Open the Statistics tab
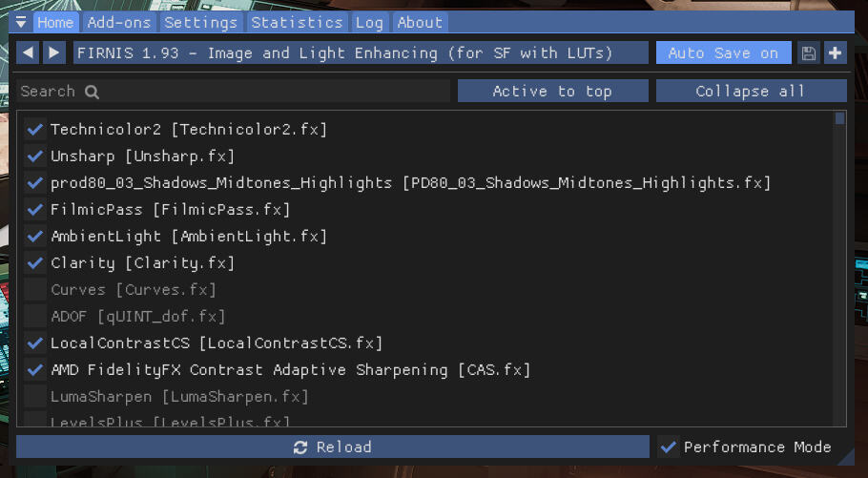 click(x=297, y=23)
